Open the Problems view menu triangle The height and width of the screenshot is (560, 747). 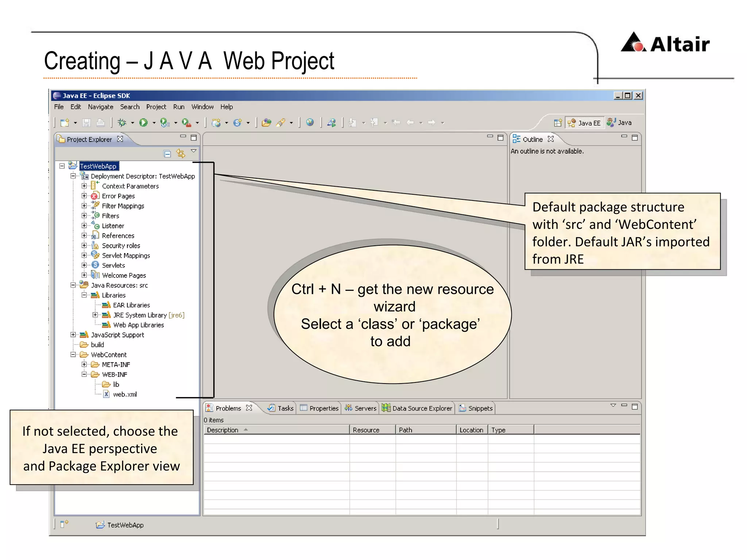pyautogui.click(x=613, y=405)
